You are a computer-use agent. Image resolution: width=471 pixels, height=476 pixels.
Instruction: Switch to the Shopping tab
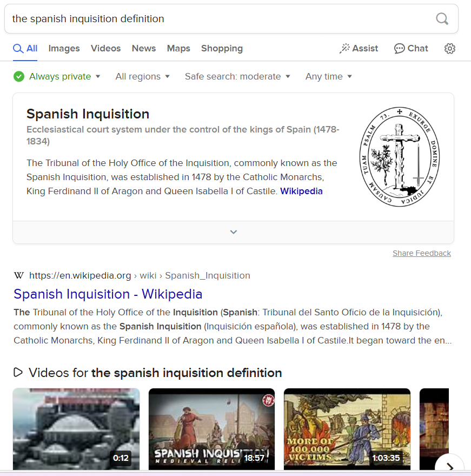click(x=222, y=49)
